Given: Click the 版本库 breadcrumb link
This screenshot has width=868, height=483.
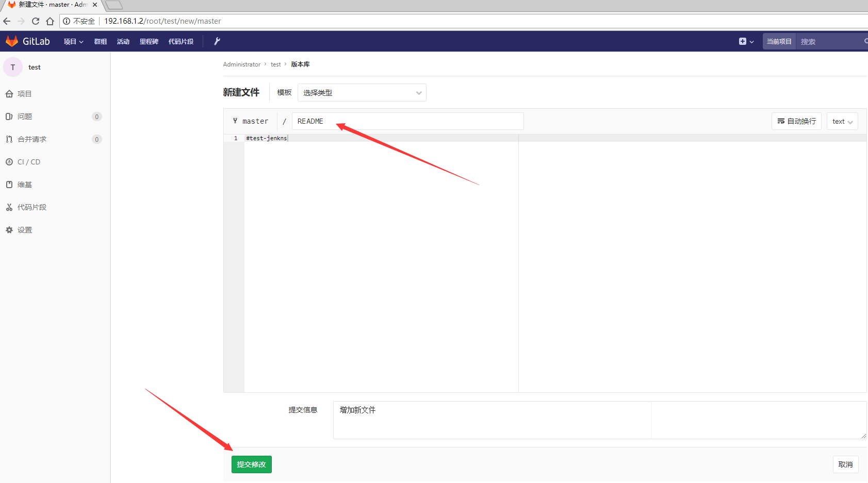Looking at the screenshot, I should (x=300, y=64).
